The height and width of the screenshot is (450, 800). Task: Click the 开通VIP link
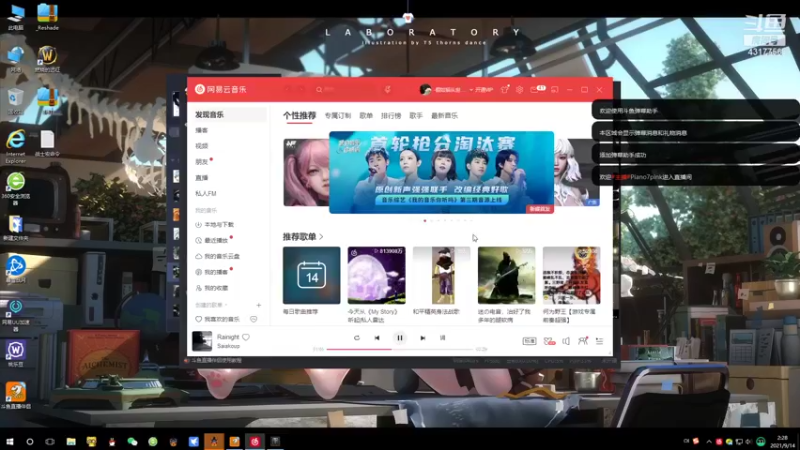[484, 90]
